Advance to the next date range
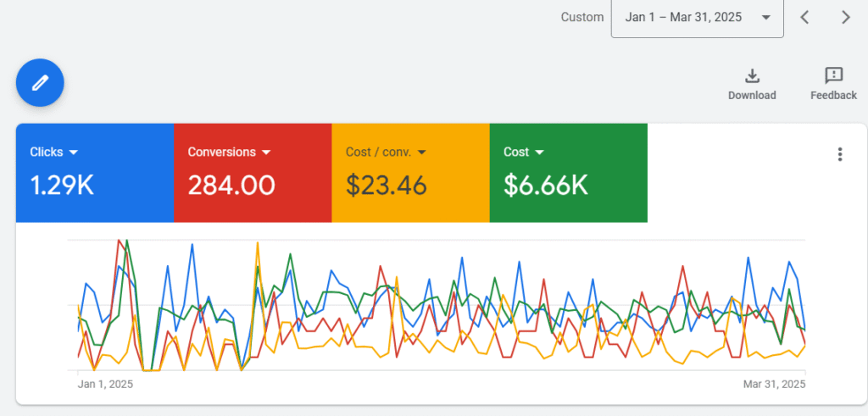Image resolution: width=868 pixels, height=416 pixels. click(x=845, y=17)
